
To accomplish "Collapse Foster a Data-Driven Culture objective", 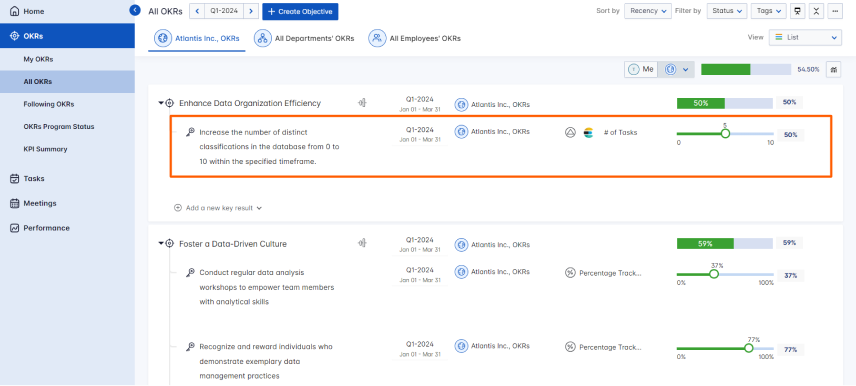I will [x=161, y=244].
